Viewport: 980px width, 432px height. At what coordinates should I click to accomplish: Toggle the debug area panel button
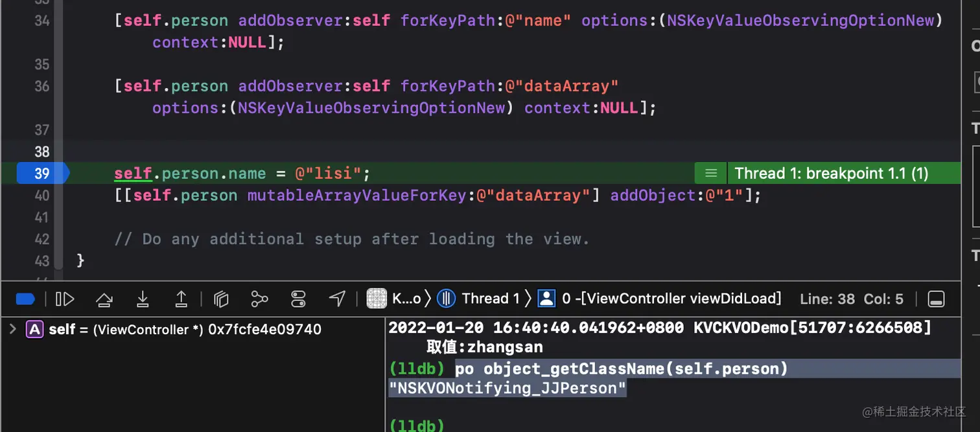coord(936,299)
